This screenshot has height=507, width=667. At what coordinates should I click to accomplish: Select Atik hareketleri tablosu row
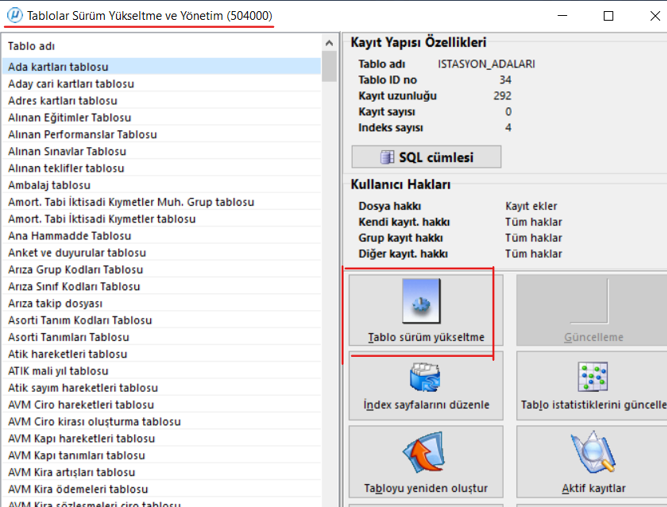(162, 354)
